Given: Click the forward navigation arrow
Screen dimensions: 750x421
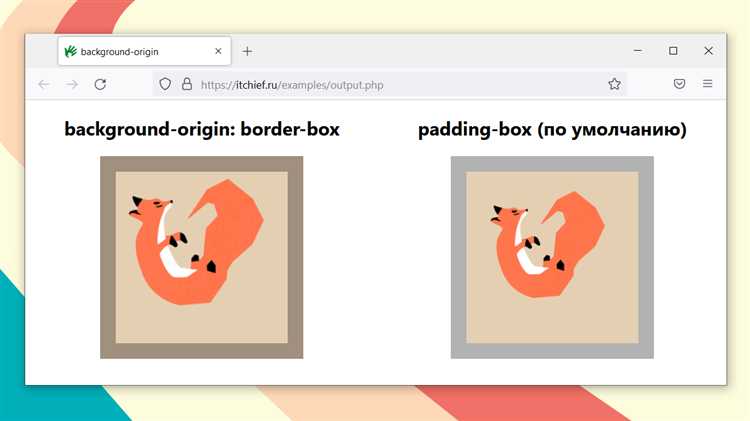Looking at the screenshot, I should pyautogui.click(x=72, y=85).
